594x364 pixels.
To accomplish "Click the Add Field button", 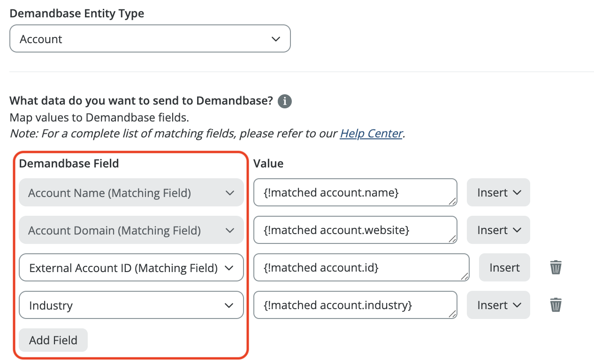I will [x=53, y=340].
